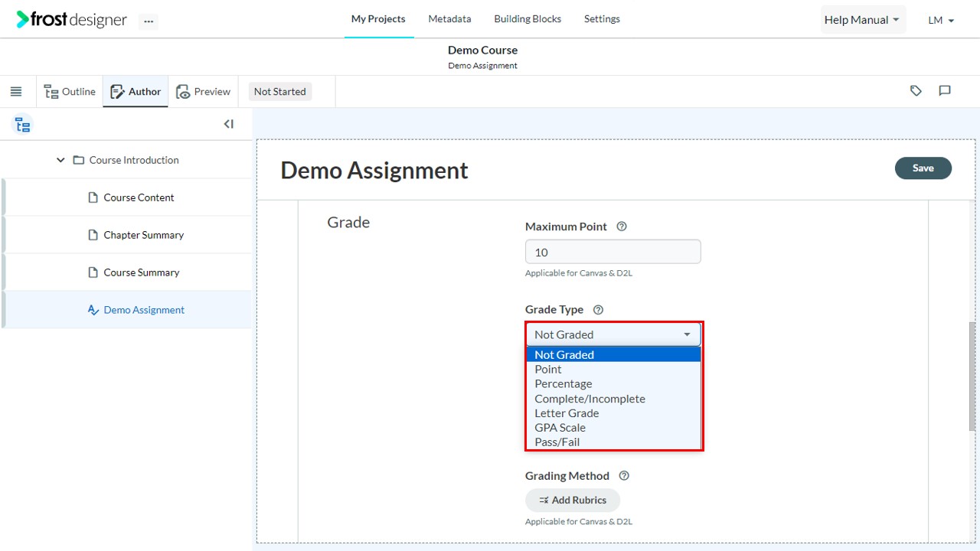Viewport: 980px width, 551px height.
Task: Click the tree structure icon in sidebar
Action: 23,125
